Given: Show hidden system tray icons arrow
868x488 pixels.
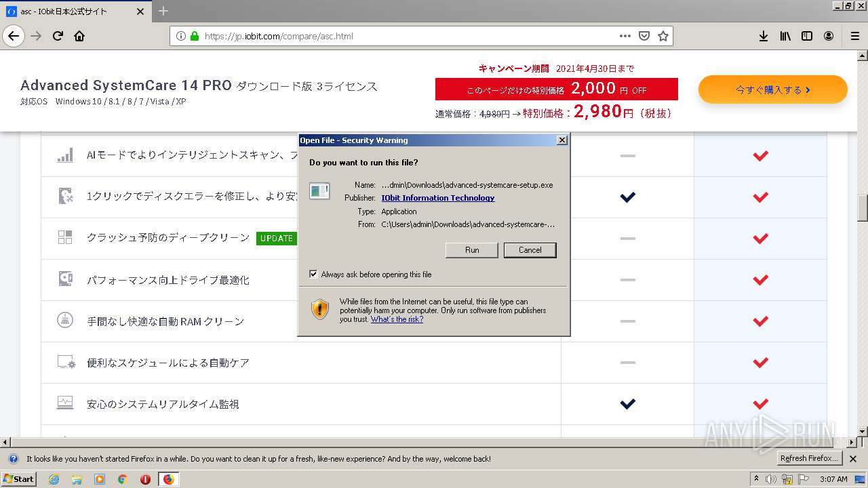Looking at the screenshot, I should pyautogui.click(x=756, y=479).
